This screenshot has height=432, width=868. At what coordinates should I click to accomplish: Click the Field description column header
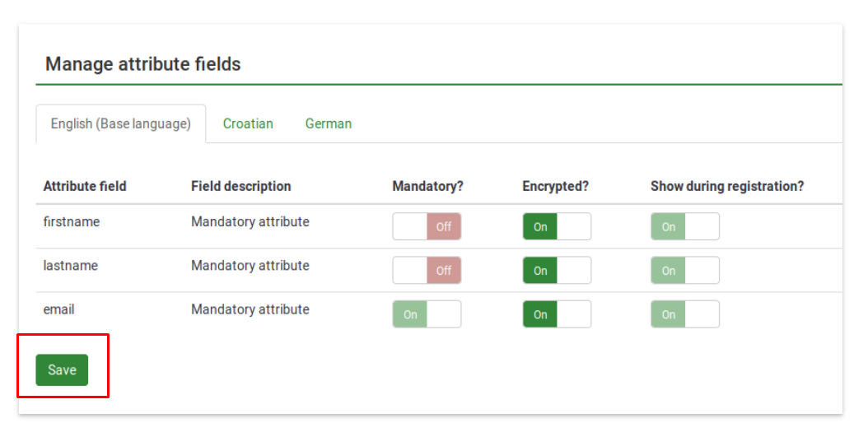point(241,186)
